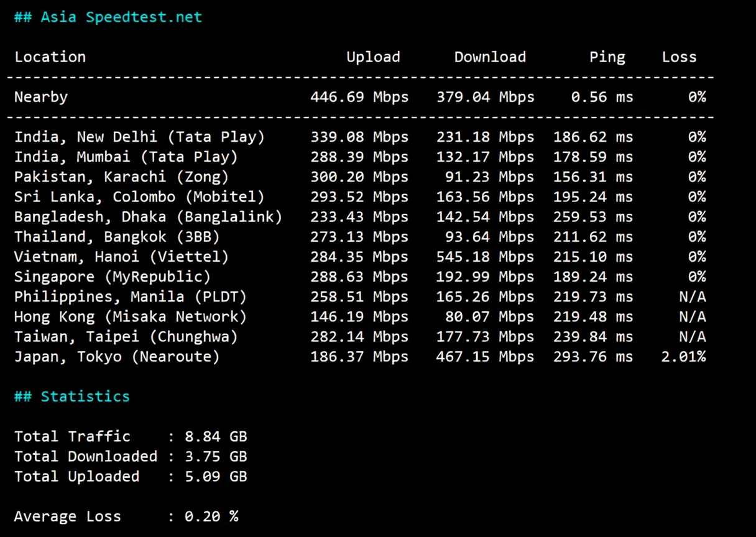This screenshot has height=537, width=756.
Task: Click the '## Statistics' heading
Action: [x=72, y=397]
